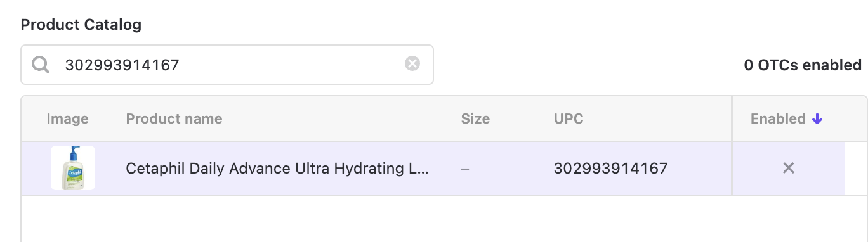The height and width of the screenshot is (242, 868).
Task: Clear the search with the circled X icon
Action: [412, 63]
